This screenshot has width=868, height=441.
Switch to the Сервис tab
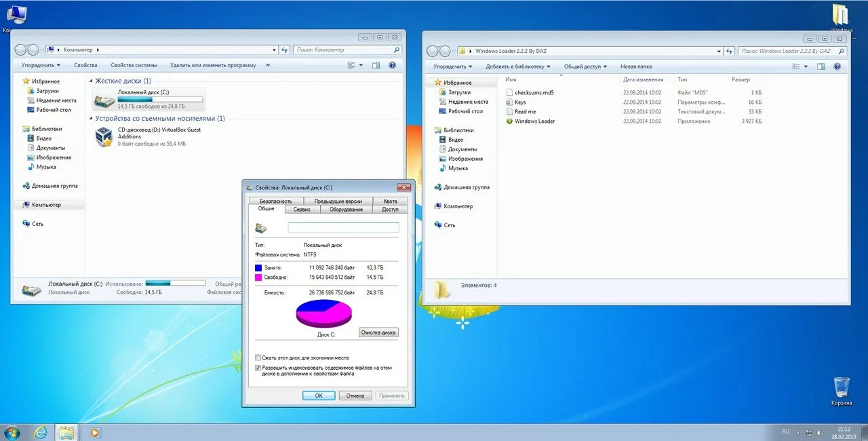coord(302,210)
